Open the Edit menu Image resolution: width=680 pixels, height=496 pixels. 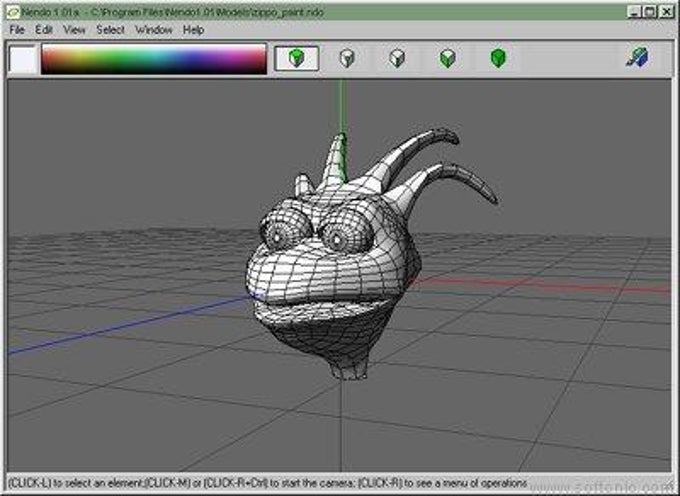(44, 30)
